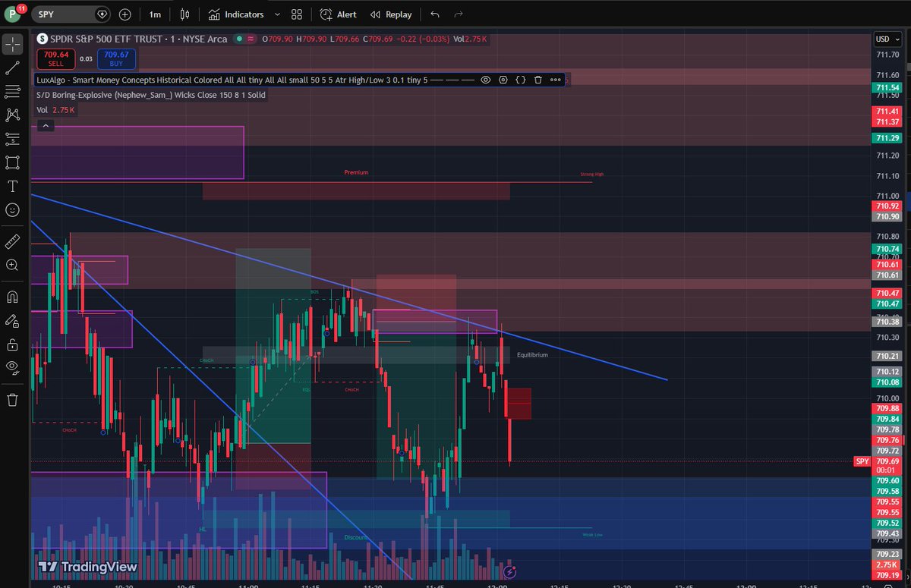Image resolution: width=911 pixels, height=588 pixels.
Task: Click the 709.64 SELL button
Action: pos(56,58)
